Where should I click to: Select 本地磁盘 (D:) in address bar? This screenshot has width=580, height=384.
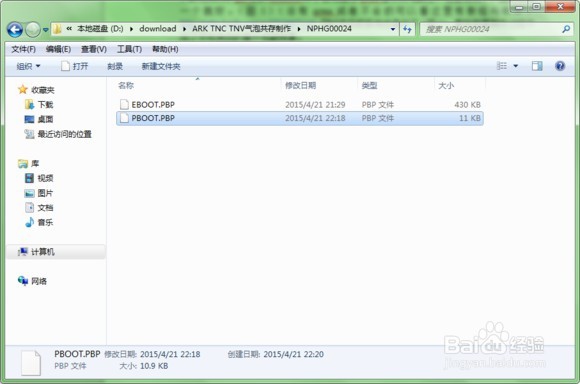tap(100, 29)
